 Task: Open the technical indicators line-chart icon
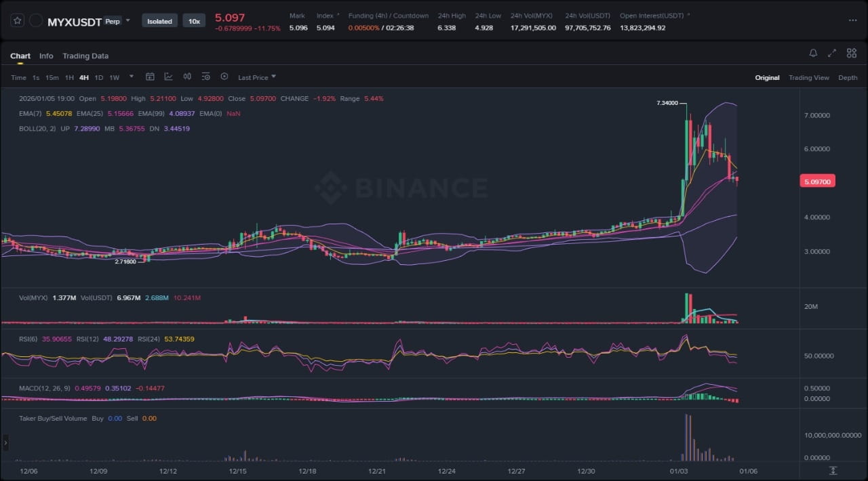coord(168,77)
